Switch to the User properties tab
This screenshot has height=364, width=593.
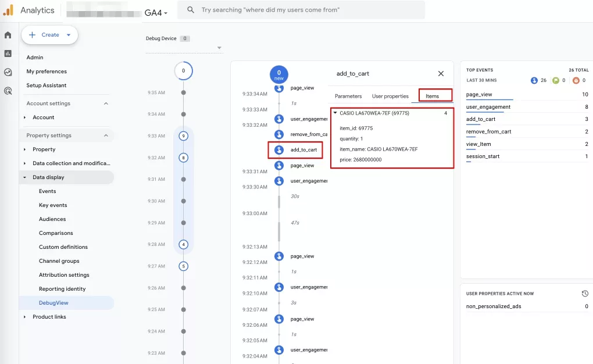point(390,97)
